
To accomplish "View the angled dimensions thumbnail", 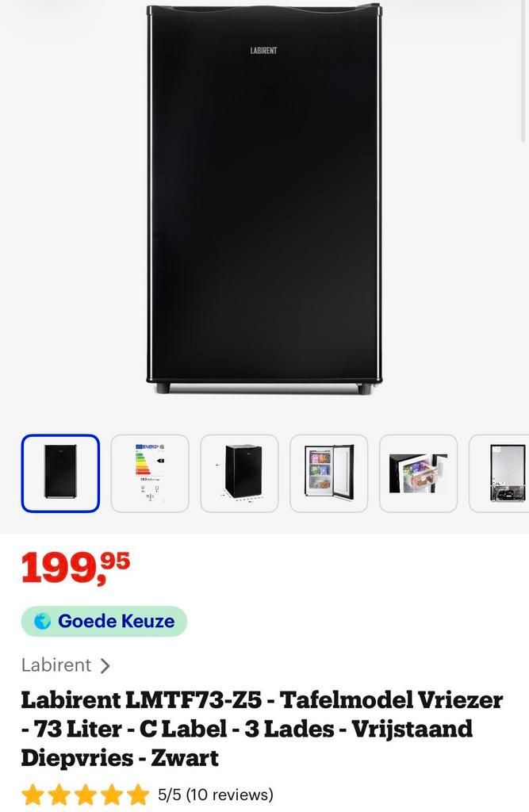I will pos(240,473).
